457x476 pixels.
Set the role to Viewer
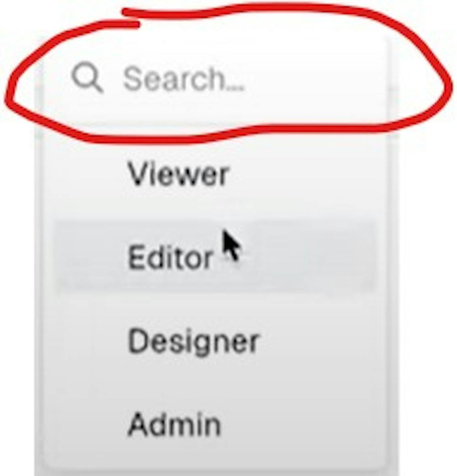click(215, 175)
